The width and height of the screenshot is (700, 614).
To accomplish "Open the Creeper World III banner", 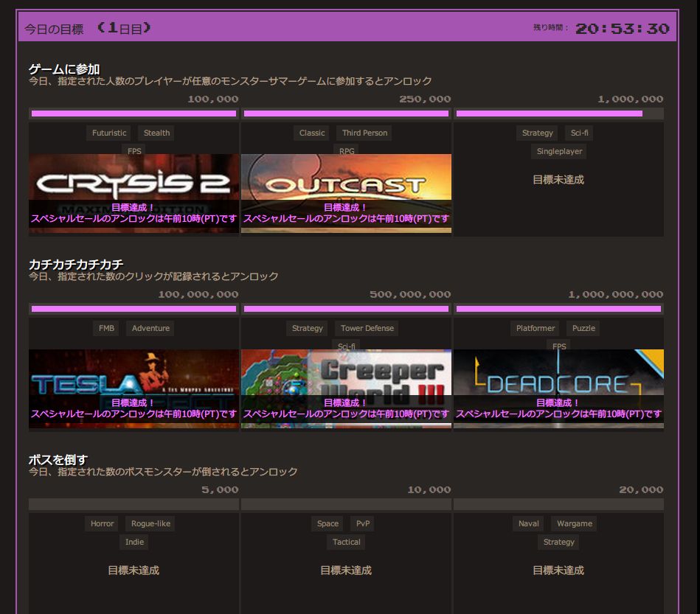I will tap(346, 388).
